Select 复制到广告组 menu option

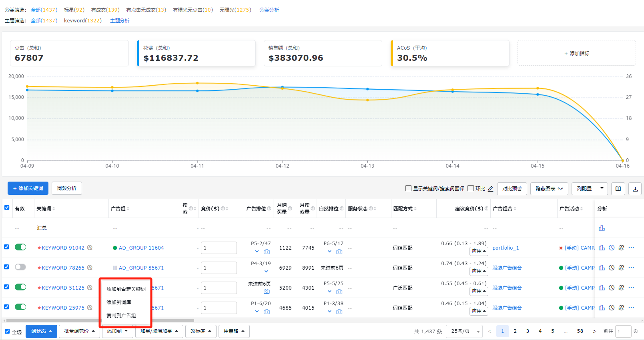[121, 316]
